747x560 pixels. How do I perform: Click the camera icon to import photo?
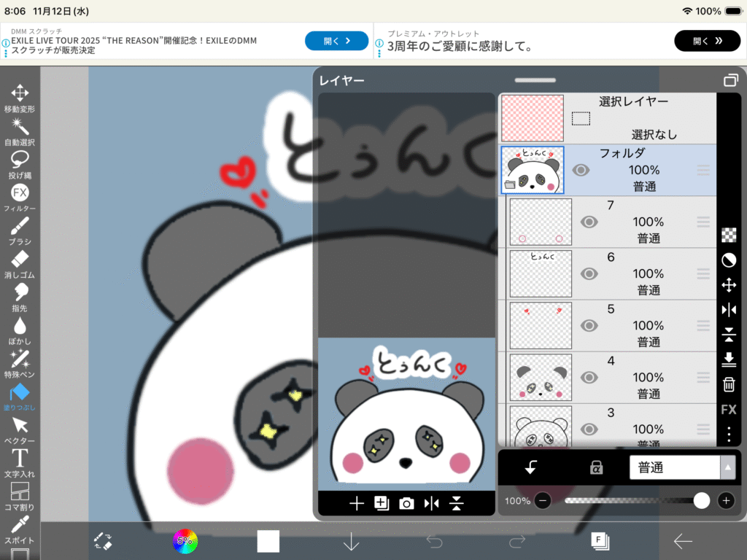pyautogui.click(x=406, y=503)
